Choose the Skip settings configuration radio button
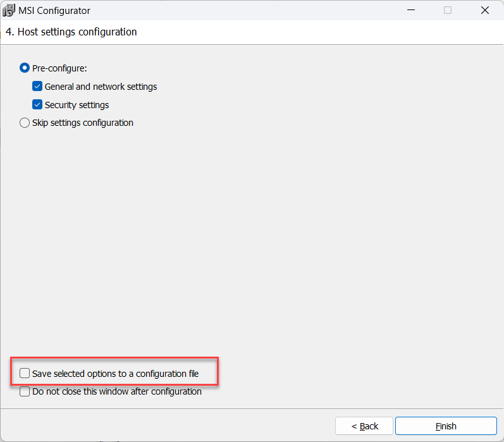Screen dimensions: 504x442 click(x=25, y=123)
